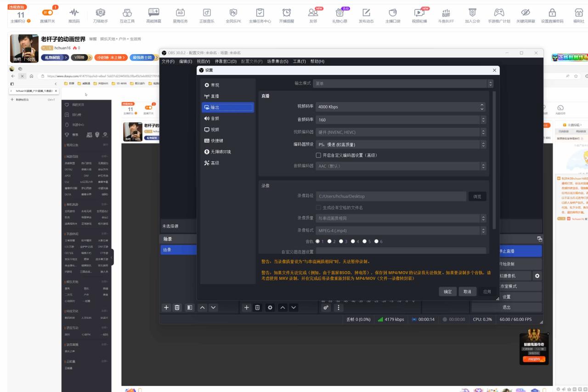Toggle the 直播开关 switch at the top
Viewport: 588px width, 392px height.
point(47,12)
